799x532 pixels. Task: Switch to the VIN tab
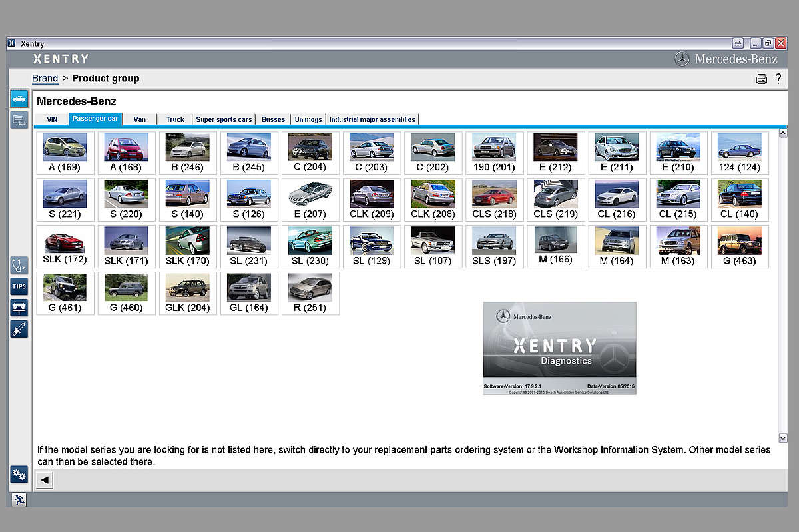coord(52,119)
